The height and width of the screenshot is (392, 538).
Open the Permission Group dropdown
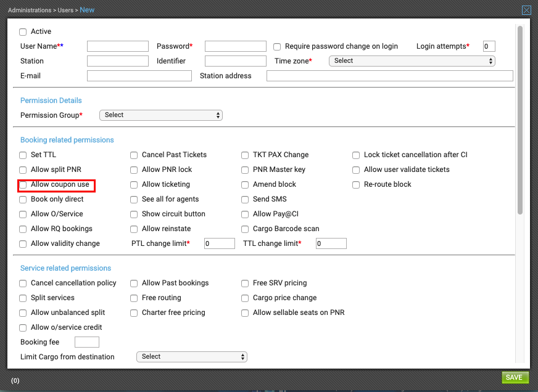click(161, 115)
